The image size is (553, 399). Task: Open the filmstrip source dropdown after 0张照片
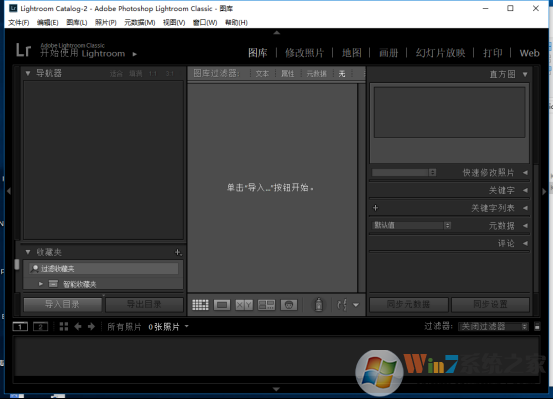pos(187,326)
